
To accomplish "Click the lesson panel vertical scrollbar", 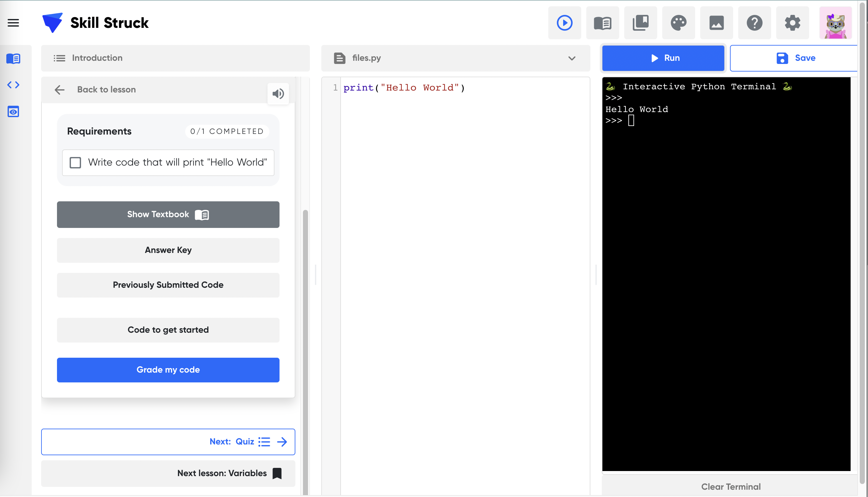I will tap(305, 352).
